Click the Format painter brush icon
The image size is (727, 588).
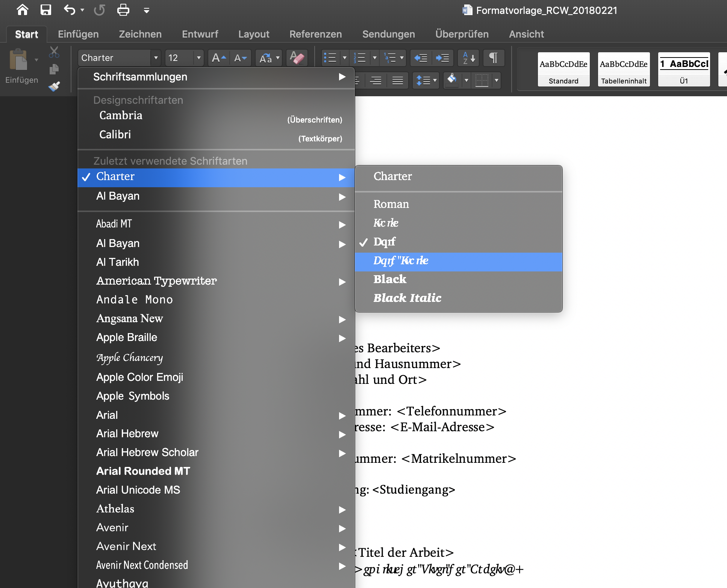pos(54,86)
